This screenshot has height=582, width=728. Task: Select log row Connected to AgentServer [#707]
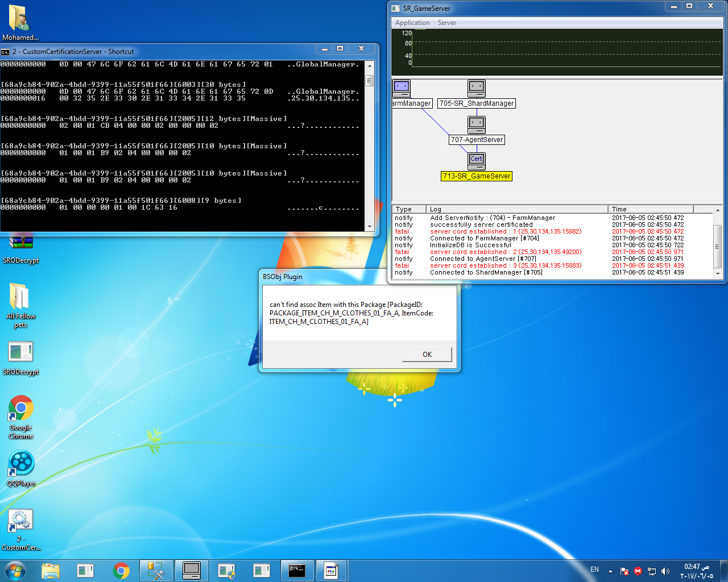(553, 259)
